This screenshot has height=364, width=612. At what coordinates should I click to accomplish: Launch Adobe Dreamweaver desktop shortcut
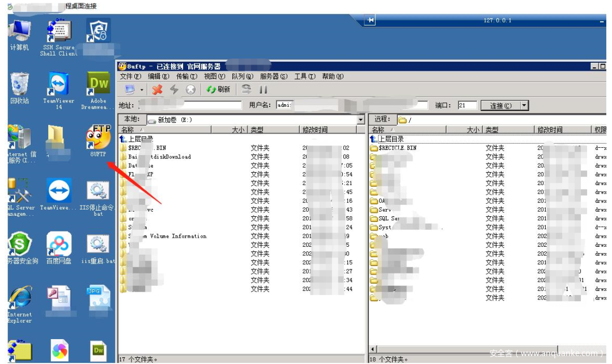pyautogui.click(x=98, y=91)
